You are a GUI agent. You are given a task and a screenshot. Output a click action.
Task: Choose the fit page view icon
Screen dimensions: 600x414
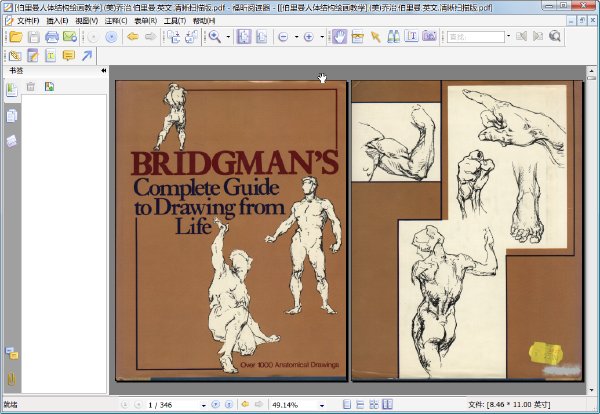coord(244,37)
